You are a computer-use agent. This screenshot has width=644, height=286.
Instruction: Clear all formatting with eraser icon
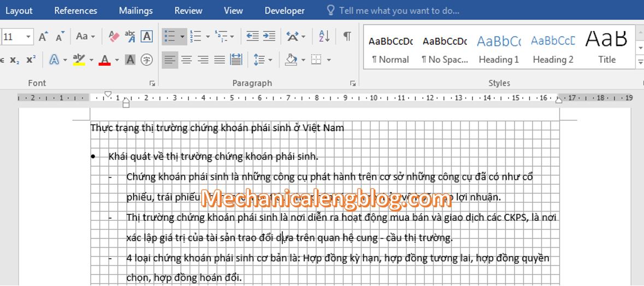(x=114, y=37)
